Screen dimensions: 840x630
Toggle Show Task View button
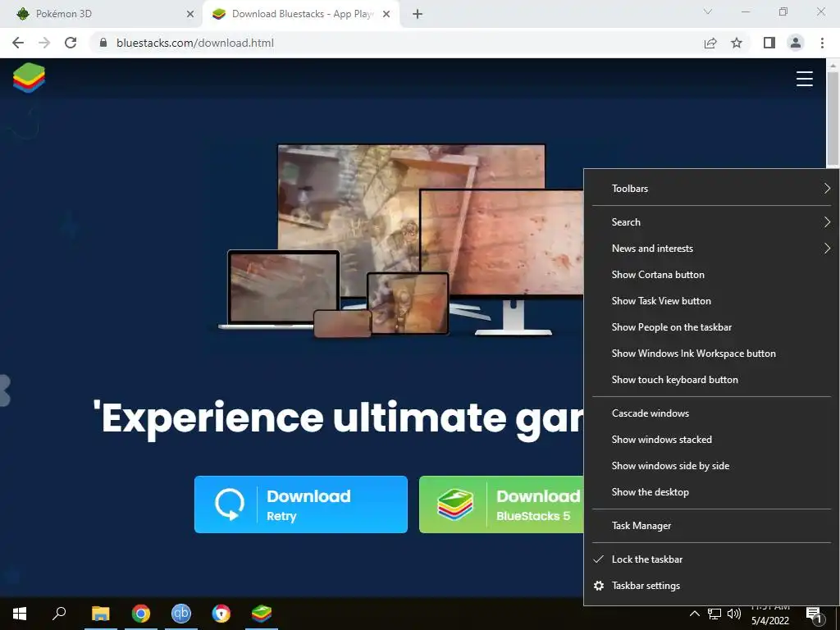pos(711,301)
